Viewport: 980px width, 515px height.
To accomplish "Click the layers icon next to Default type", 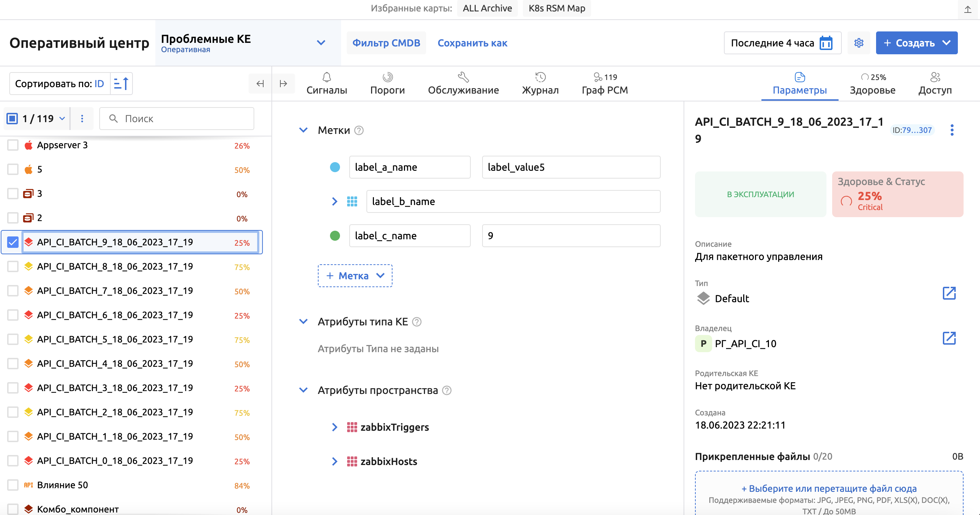I will [704, 298].
